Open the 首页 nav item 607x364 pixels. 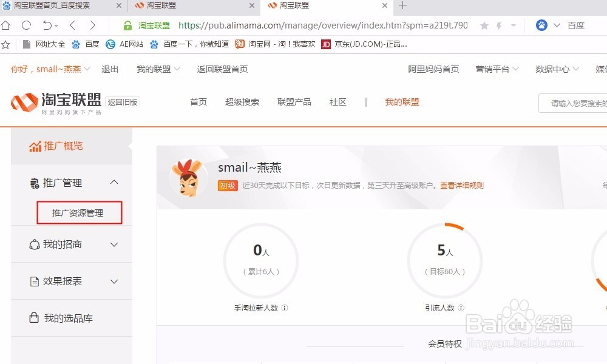coord(198,102)
